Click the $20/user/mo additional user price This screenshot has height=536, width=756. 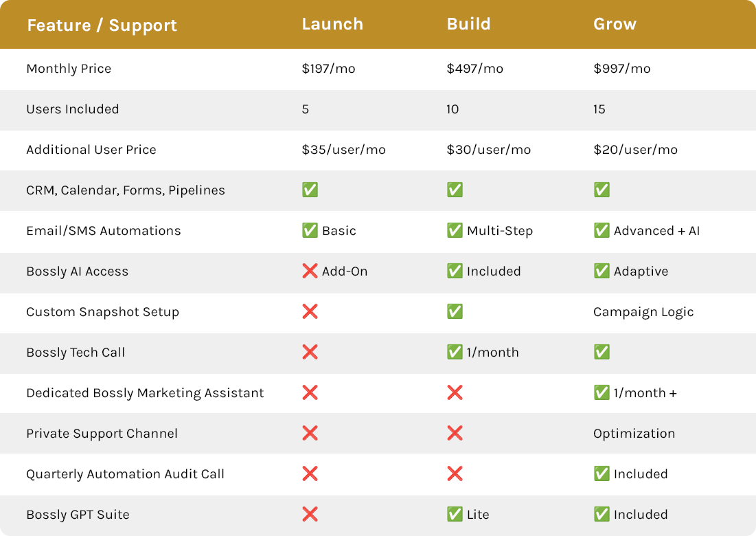tap(635, 150)
